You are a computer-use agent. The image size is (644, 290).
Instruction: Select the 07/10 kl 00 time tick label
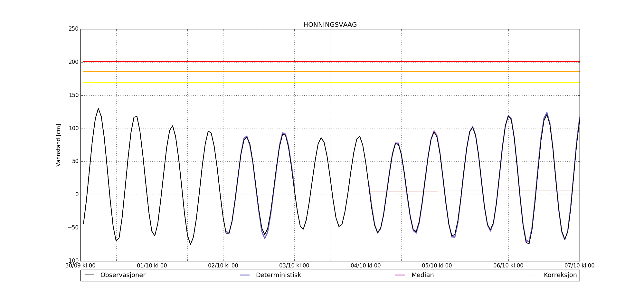click(x=579, y=266)
